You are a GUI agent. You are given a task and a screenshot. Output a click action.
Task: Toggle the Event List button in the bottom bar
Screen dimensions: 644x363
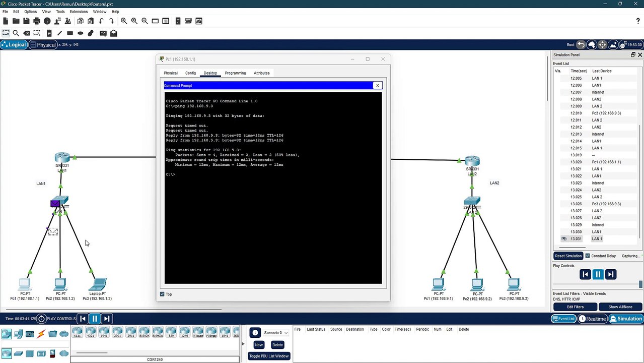[x=563, y=319]
